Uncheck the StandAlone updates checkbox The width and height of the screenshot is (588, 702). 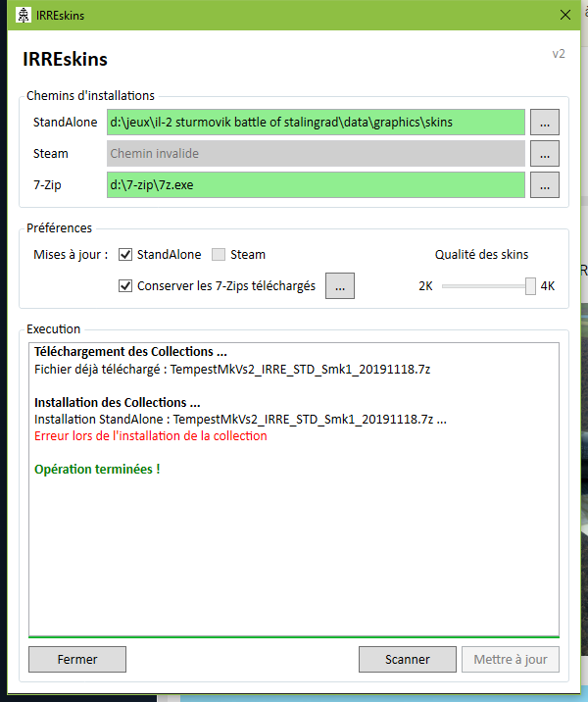(x=125, y=254)
